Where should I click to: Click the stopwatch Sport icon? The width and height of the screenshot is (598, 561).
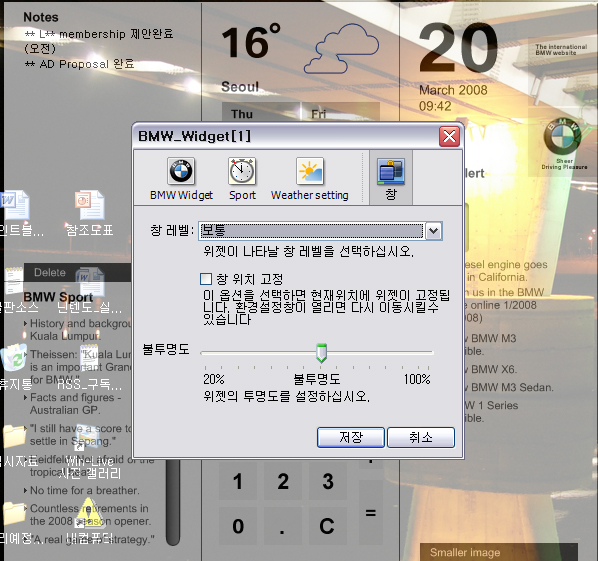(242, 171)
